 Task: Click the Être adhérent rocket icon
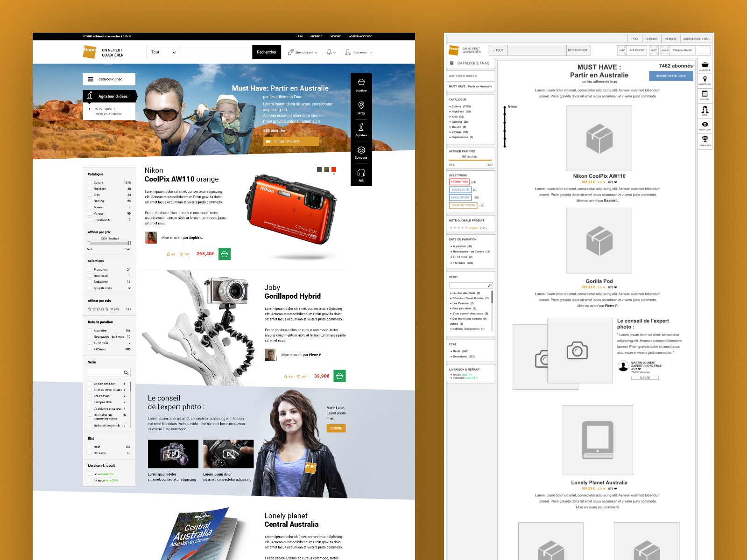tap(291, 52)
